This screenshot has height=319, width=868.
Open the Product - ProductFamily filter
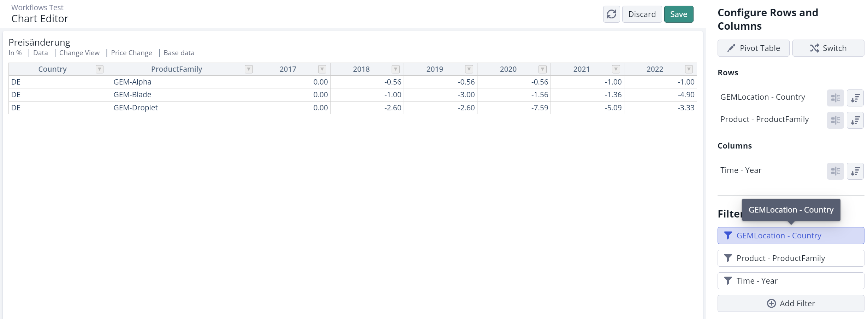pos(790,258)
